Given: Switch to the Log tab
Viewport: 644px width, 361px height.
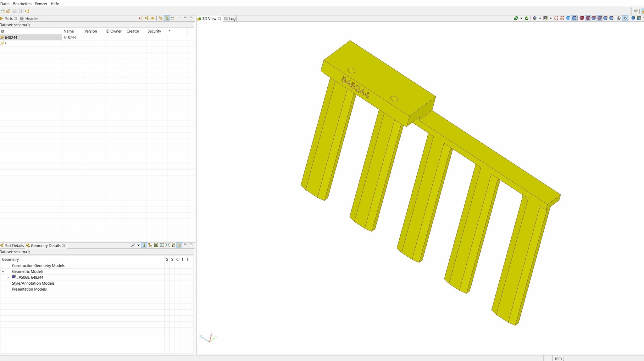Looking at the screenshot, I should pos(232,19).
